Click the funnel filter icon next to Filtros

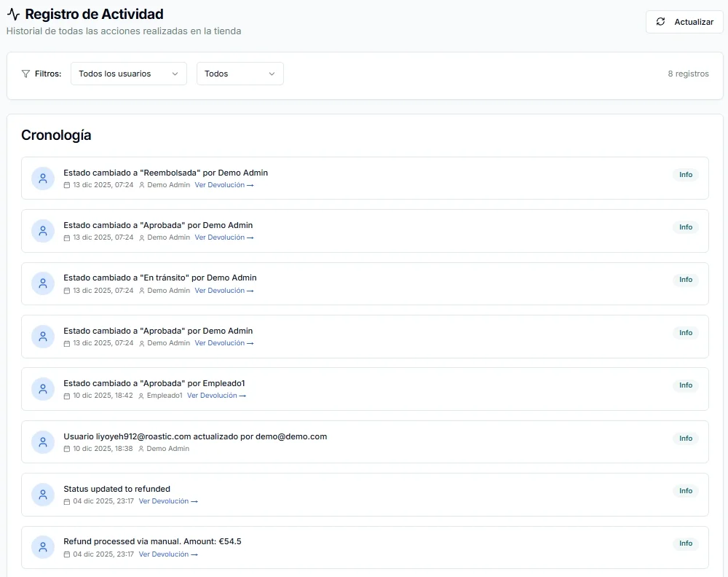pyautogui.click(x=26, y=74)
